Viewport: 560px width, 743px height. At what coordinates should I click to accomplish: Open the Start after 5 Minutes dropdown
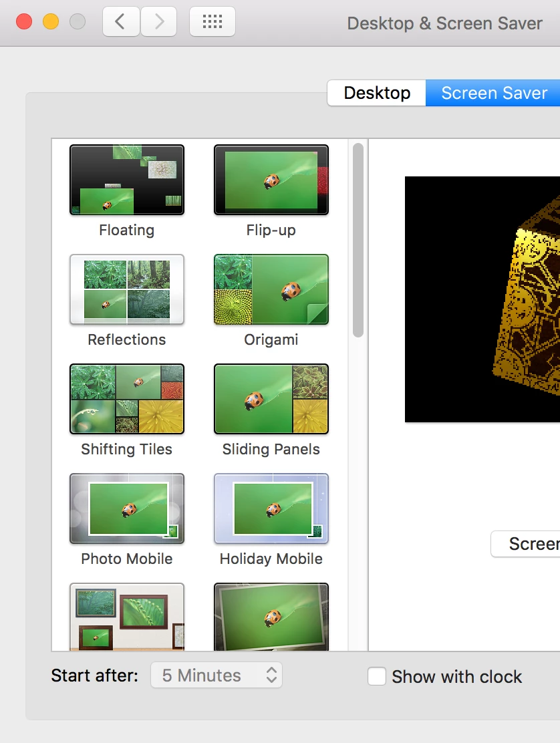click(217, 676)
